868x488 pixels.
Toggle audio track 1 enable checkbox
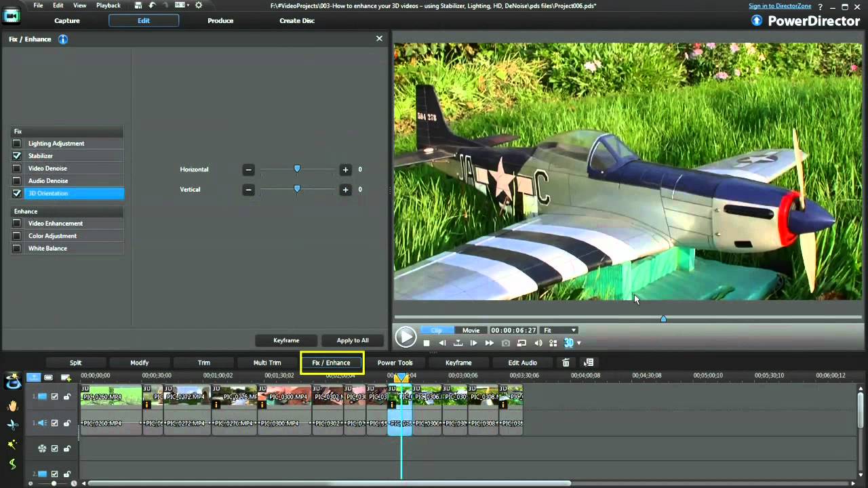pos(55,423)
